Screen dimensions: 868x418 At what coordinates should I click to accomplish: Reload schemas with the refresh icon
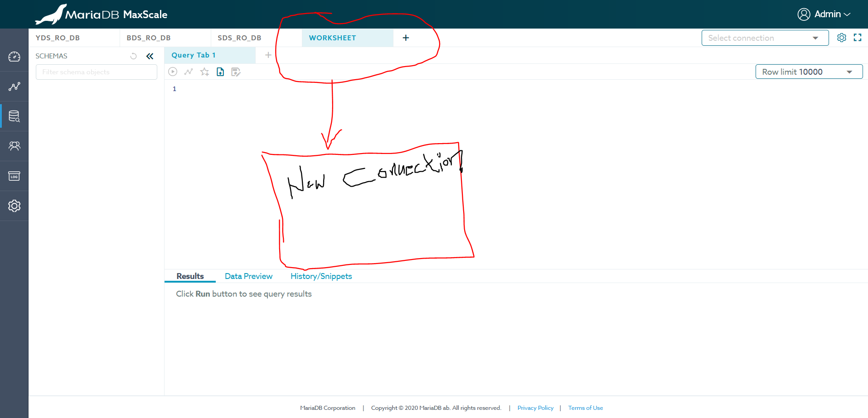[133, 56]
